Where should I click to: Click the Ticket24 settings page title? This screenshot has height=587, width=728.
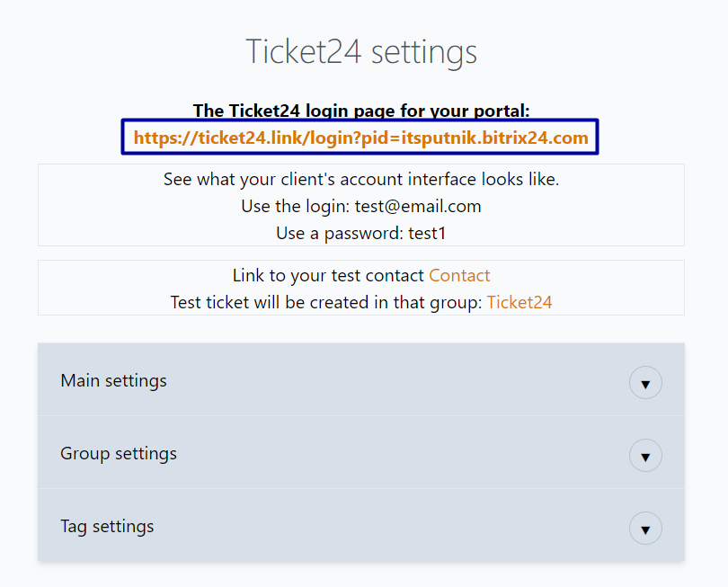click(x=361, y=52)
